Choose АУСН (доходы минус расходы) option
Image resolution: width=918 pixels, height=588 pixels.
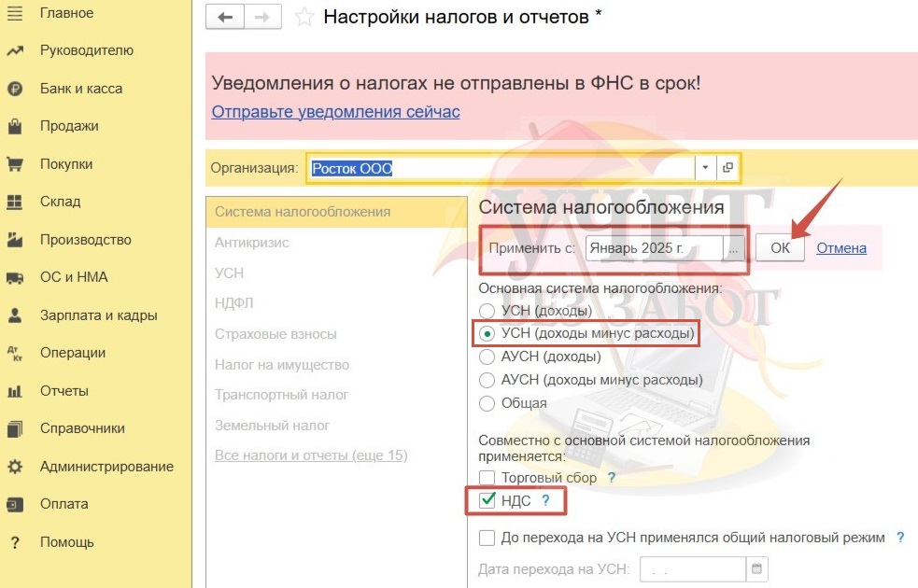(x=487, y=380)
